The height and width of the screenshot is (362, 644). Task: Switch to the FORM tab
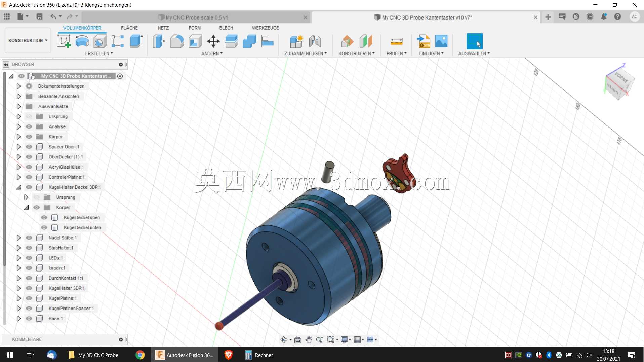click(195, 28)
